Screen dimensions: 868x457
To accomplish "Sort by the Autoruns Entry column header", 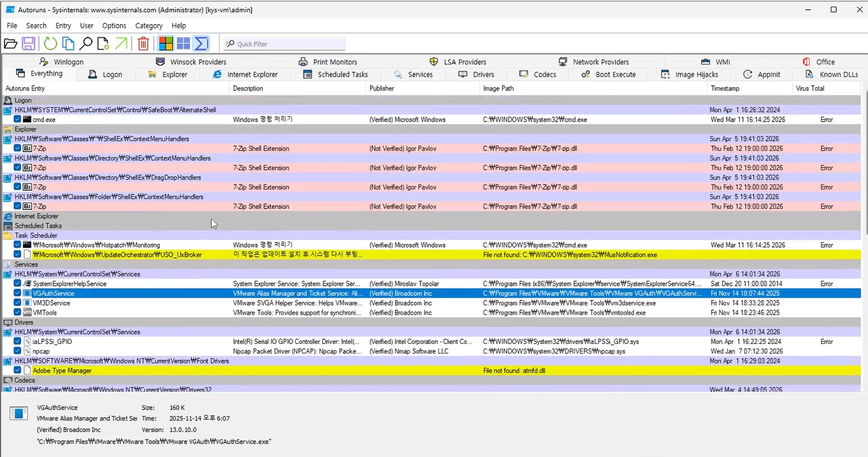I will (116, 88).
